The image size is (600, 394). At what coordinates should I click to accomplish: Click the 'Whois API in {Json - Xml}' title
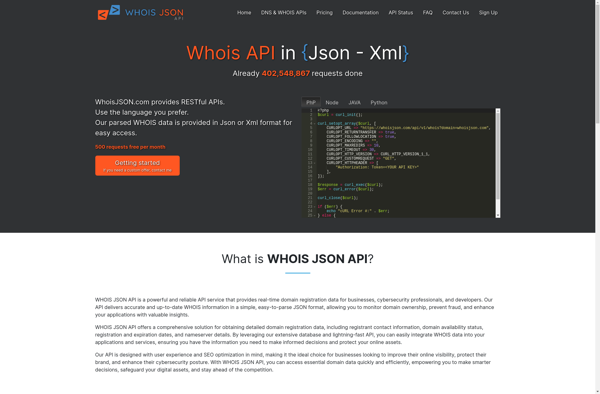(297, 53)
